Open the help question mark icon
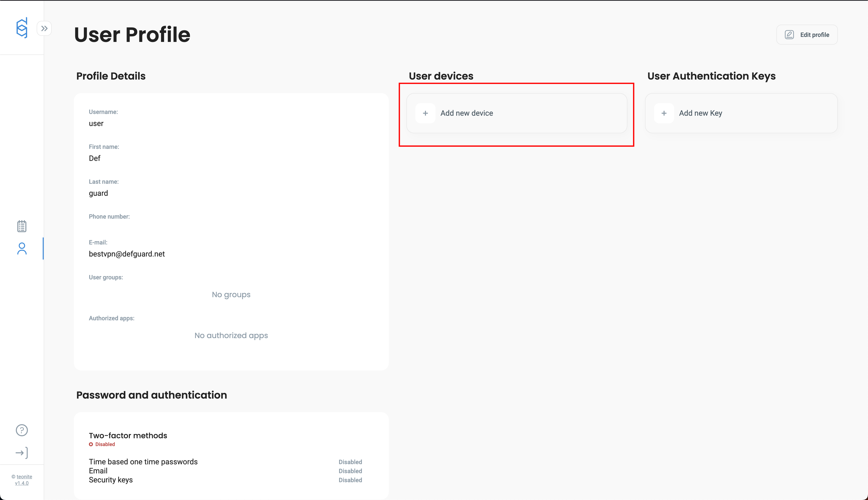The image size is (868, 500). tap(22, 430)
